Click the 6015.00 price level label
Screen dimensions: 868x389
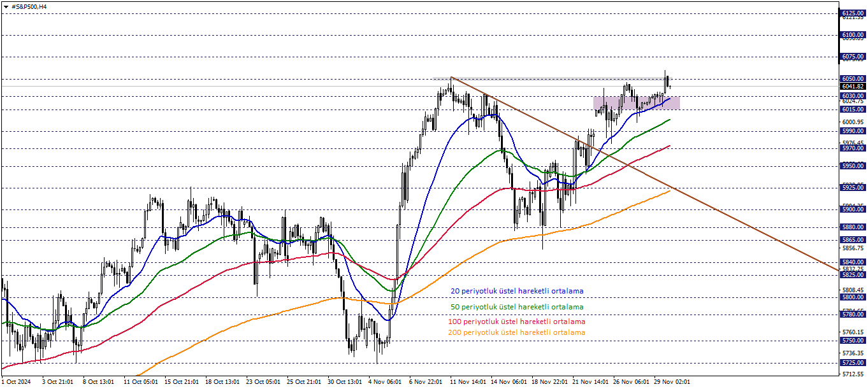852,110
